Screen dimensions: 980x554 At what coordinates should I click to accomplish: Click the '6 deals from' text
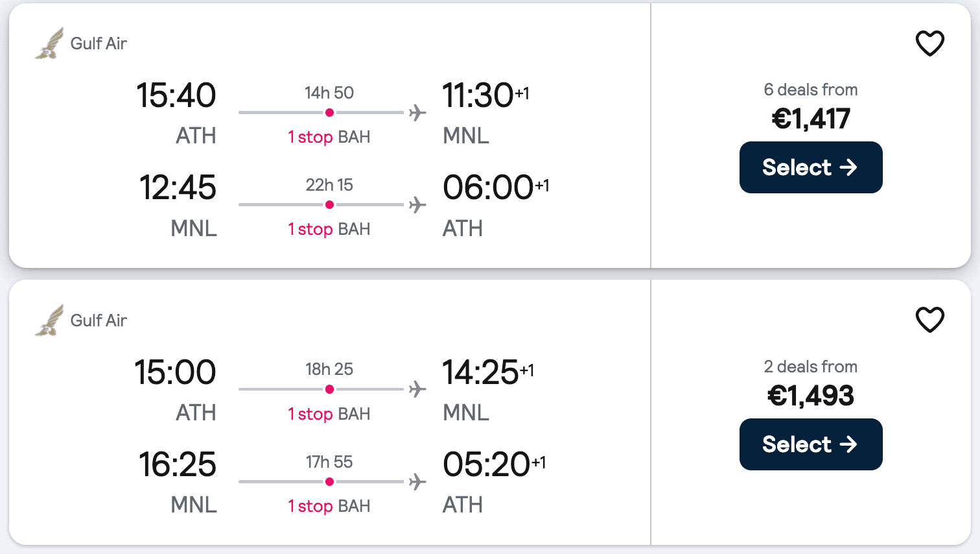tap(810, 90)
